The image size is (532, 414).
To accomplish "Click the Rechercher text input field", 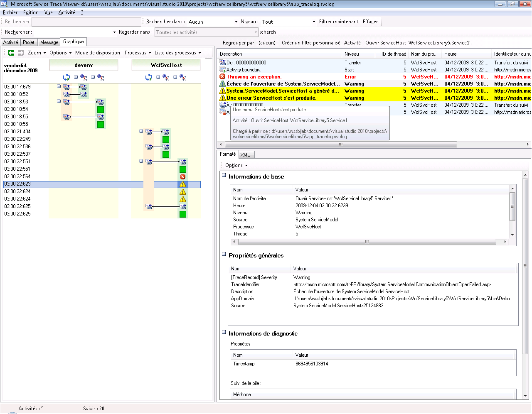I will 86,22.
